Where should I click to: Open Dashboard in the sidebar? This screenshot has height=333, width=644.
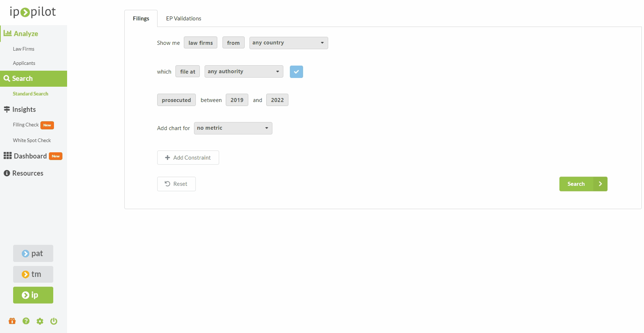(x=30, y=156)
